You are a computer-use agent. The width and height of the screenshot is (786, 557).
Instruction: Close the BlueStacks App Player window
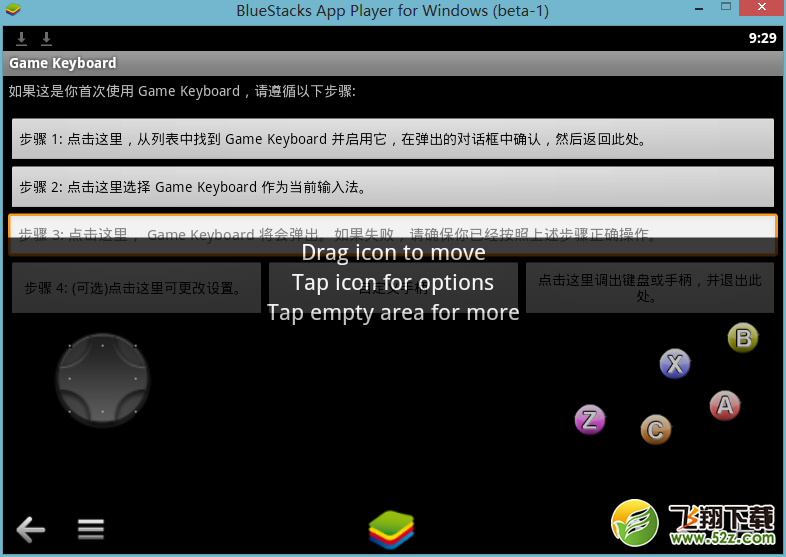click(x=762, y=7)
